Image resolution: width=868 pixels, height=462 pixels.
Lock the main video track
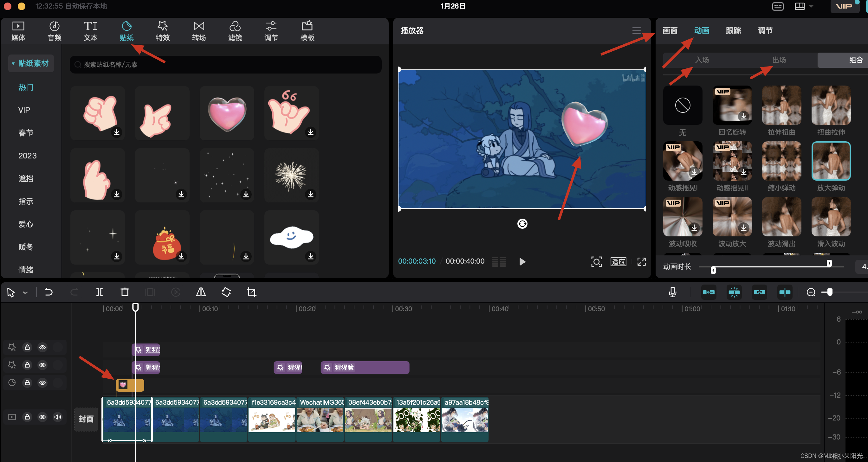[27, 417]
